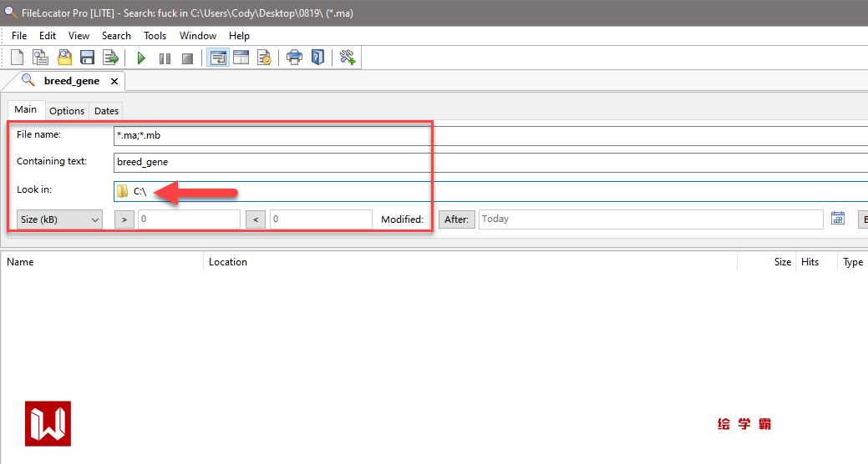Toggle the search criteria pane icon

click(218, 58)
